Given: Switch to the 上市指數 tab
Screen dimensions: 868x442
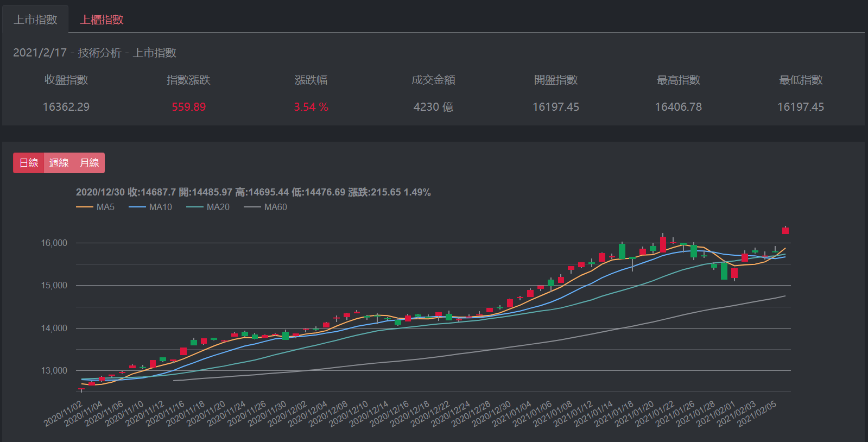Looking at the screenshot, I should (x=35, y=20).
